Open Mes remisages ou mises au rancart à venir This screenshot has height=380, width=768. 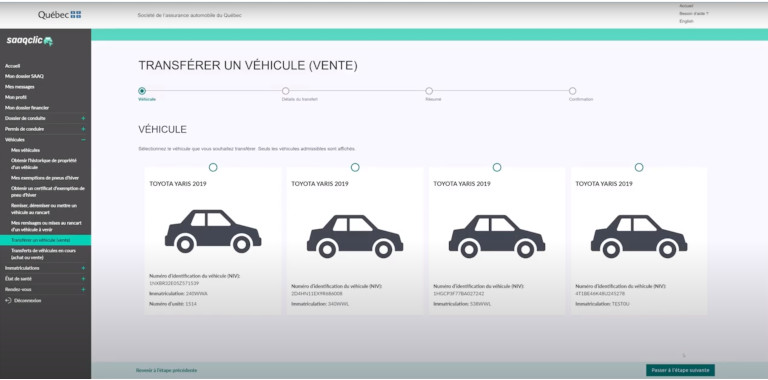tap(46, 226)
